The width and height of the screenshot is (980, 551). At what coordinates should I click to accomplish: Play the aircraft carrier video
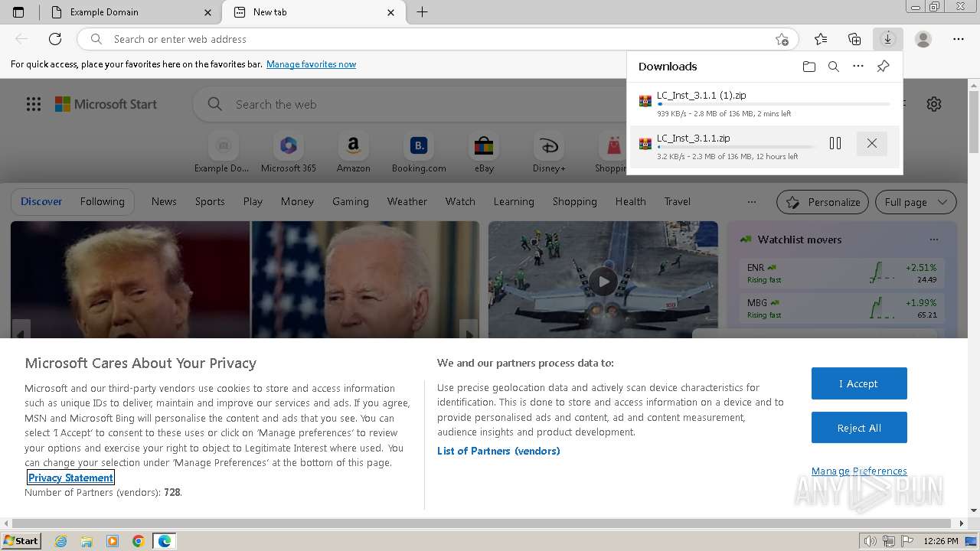coord(603,281)
